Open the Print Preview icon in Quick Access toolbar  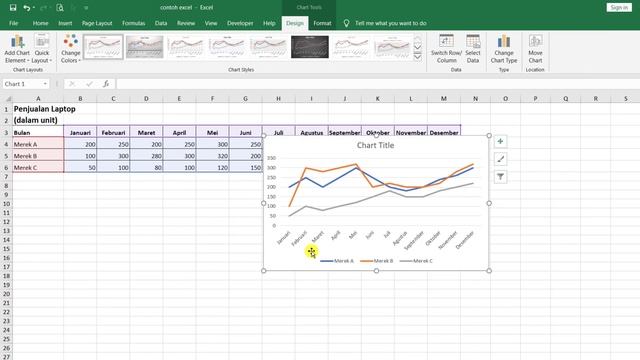tap(60, 7)
